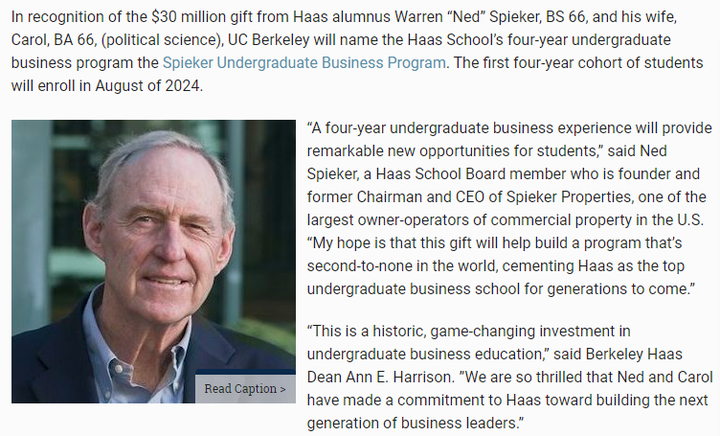Click paragraph beginning "This is a historic"
The height and width of the screenshot is (436, 720).
coord(510,376)
